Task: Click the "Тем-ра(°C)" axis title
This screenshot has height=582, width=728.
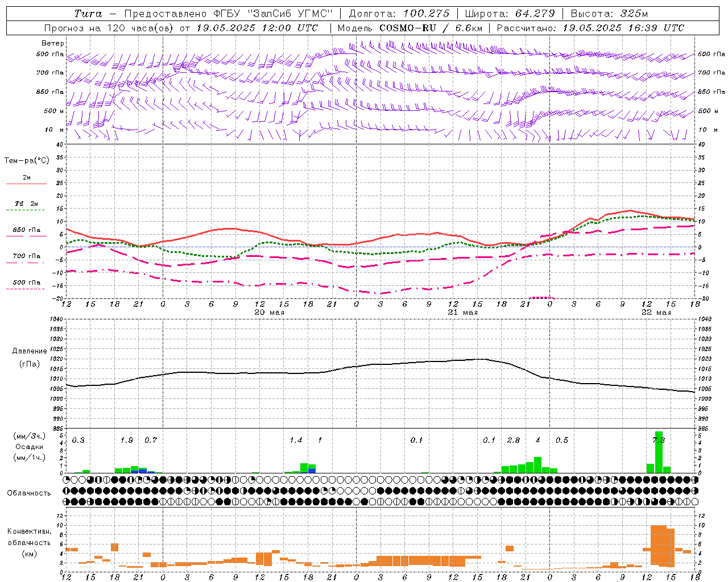Action: 27,161
